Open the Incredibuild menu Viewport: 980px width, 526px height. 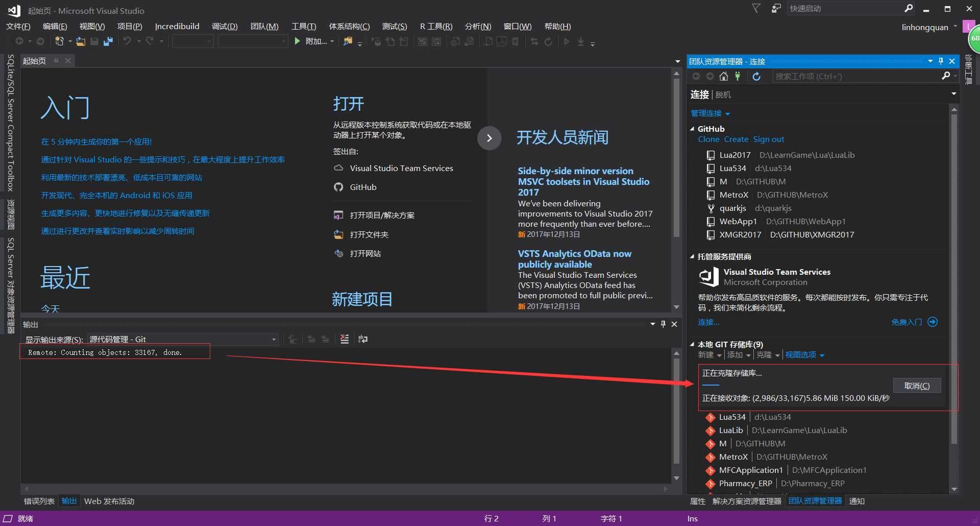177,26
